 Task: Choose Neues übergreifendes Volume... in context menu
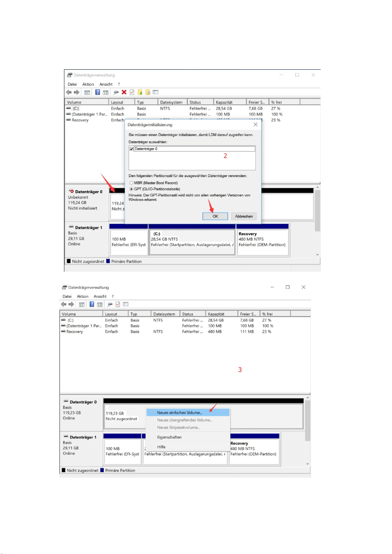pos(188,420)
